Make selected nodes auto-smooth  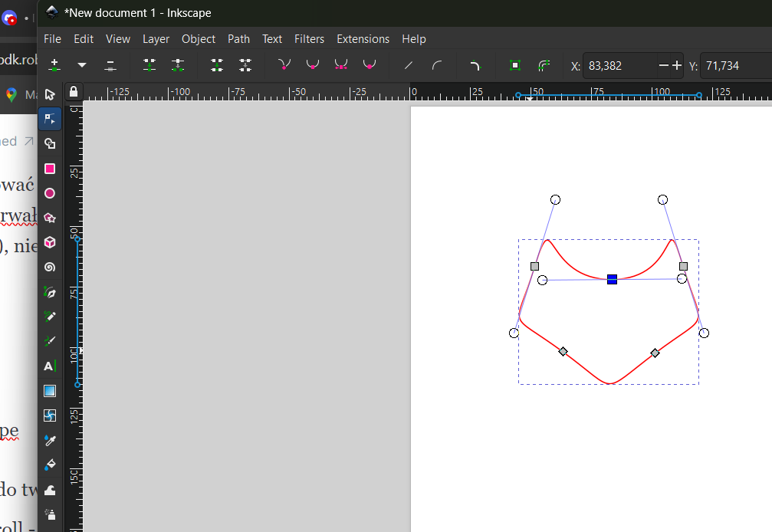tap(370, 65)
